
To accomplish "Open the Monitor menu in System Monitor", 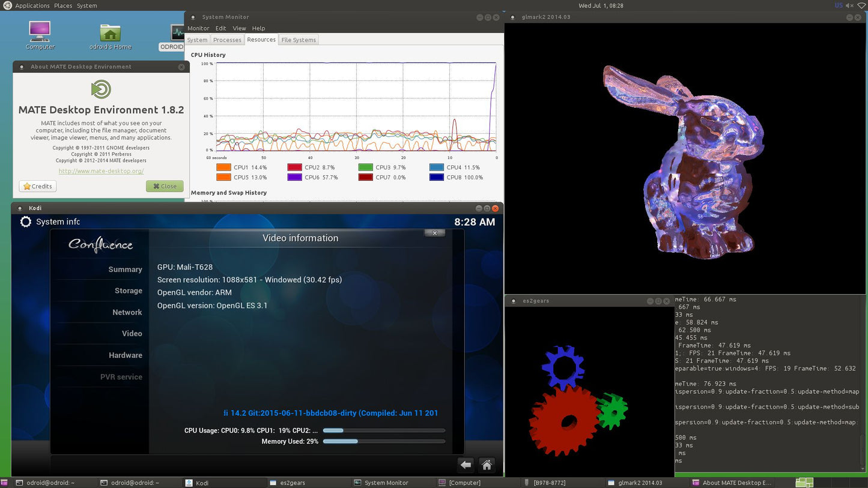I will click(198, 28).
